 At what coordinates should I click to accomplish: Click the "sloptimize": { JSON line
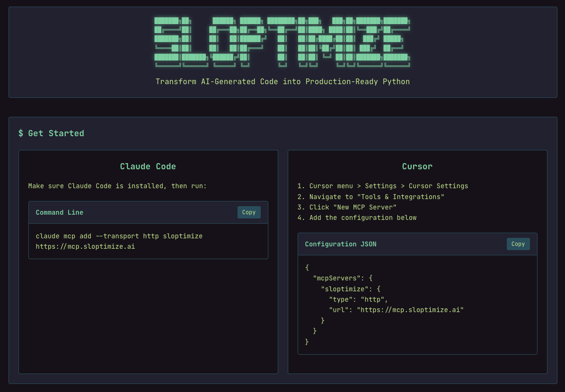(x=351, y=289)
